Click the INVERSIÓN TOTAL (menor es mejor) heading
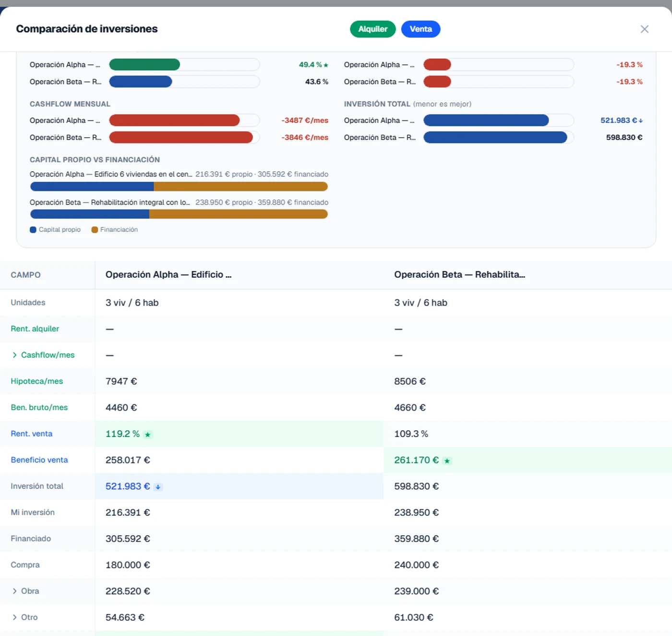The width and height of the screenshot is (672, 636). point(408,104)
